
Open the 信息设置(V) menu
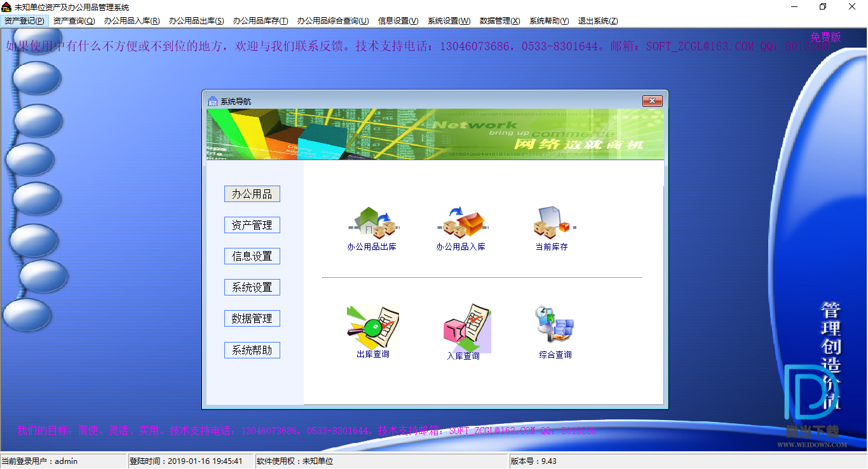398,20
